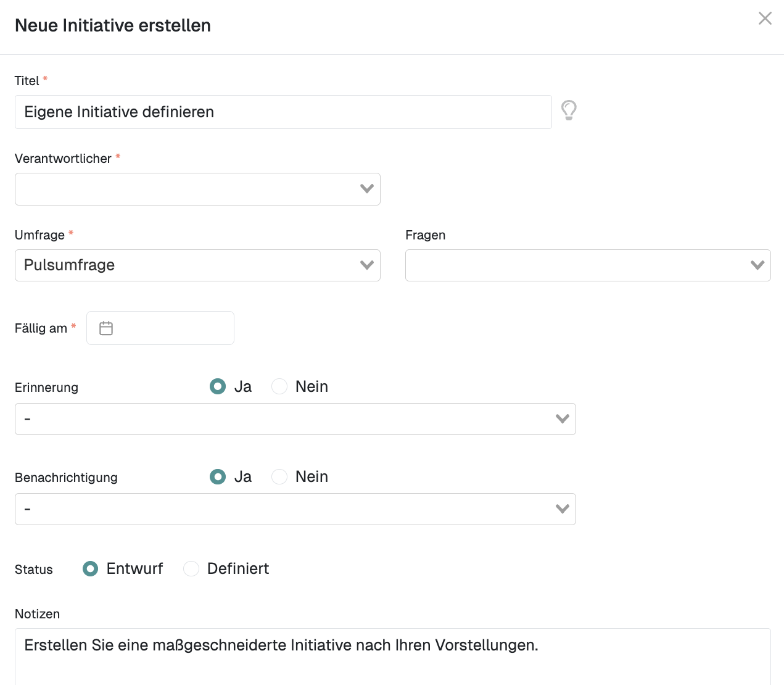The width and height of the screenshot is (784, 685).
Task: Click the chevron arrow of Fragen dropdown
Action: 757,265
